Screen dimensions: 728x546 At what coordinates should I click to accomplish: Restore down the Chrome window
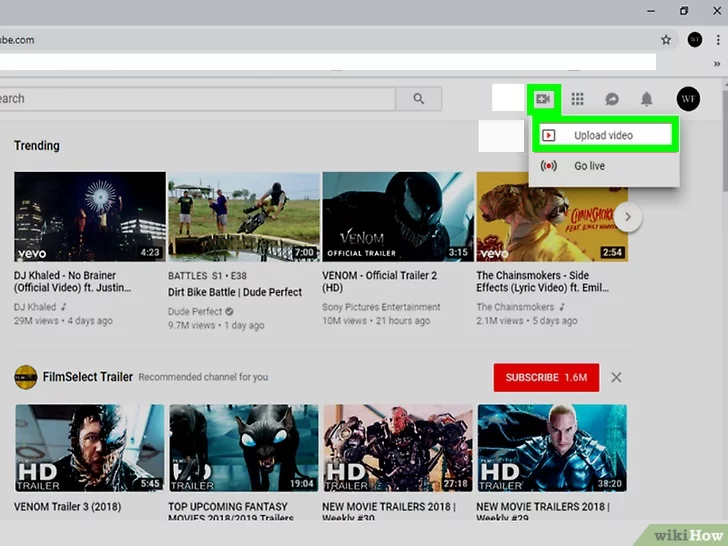tap(683, 11)
